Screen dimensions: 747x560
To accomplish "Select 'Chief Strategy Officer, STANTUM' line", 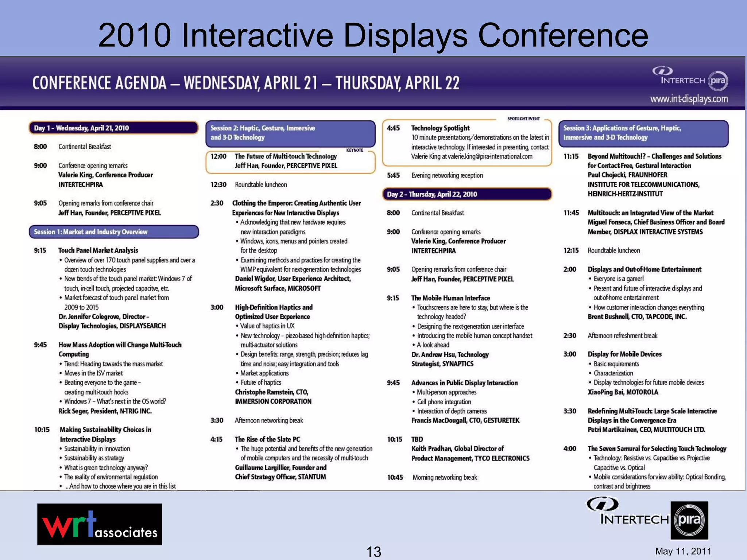I will pyautogui.click(x=280, y=477).
